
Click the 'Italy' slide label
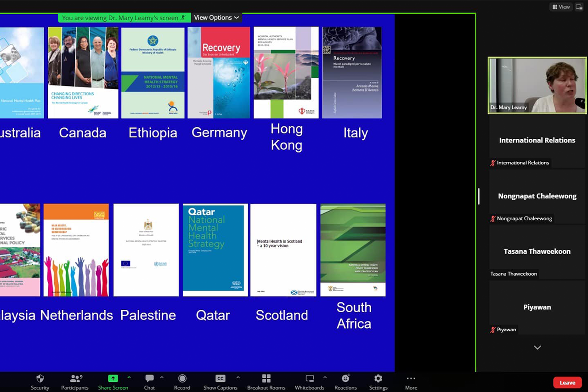(356, 133)
